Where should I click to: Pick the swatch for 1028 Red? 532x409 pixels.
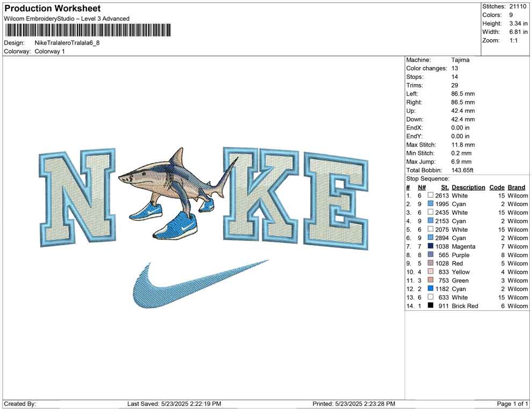click(430, 263)
